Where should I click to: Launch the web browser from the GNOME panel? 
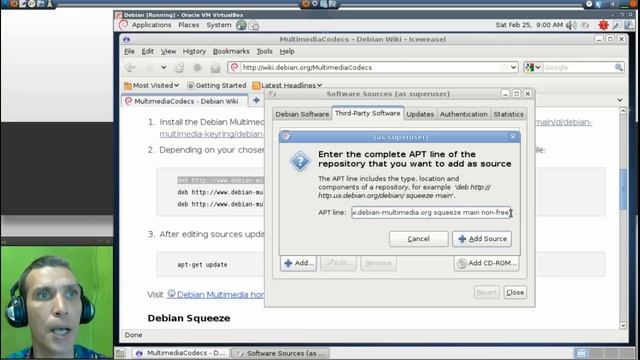(241, 25)
